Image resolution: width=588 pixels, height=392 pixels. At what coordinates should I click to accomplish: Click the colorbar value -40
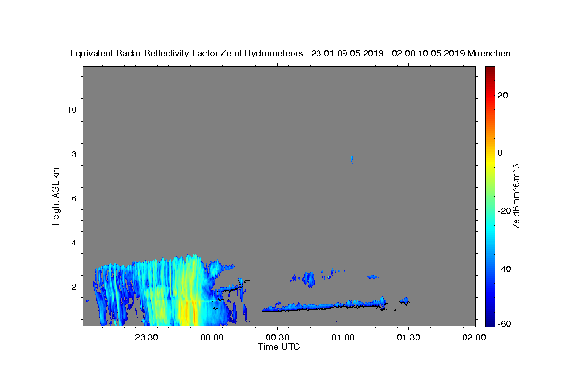(504, 269)
